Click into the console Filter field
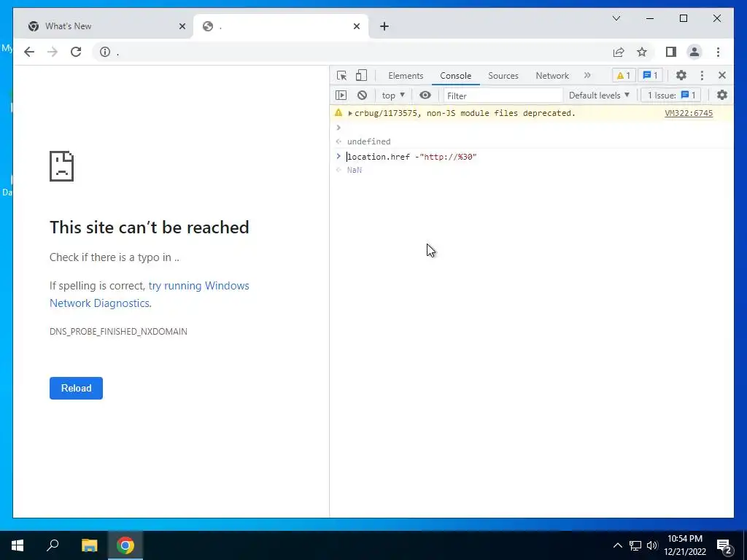This screenshot has height=560, width=747. (x=503, y=96)
